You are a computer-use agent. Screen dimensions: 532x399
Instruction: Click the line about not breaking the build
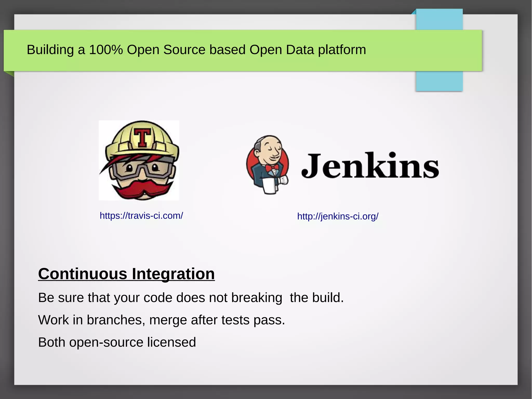point(191,298)
